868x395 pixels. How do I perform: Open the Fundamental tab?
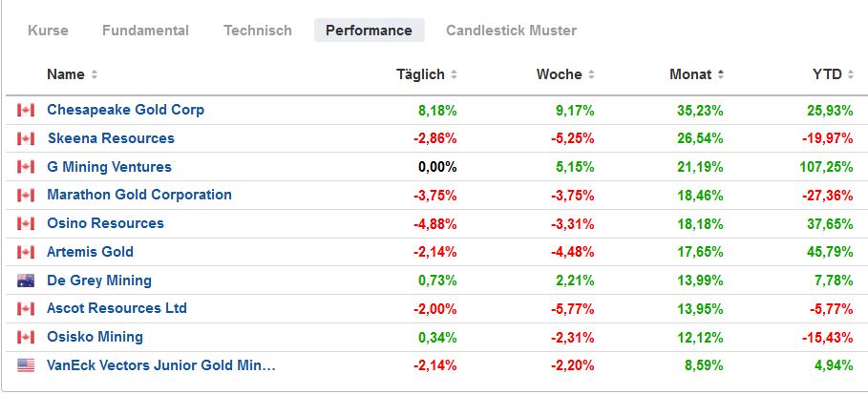pyautogui.click(x=145, y=31)
